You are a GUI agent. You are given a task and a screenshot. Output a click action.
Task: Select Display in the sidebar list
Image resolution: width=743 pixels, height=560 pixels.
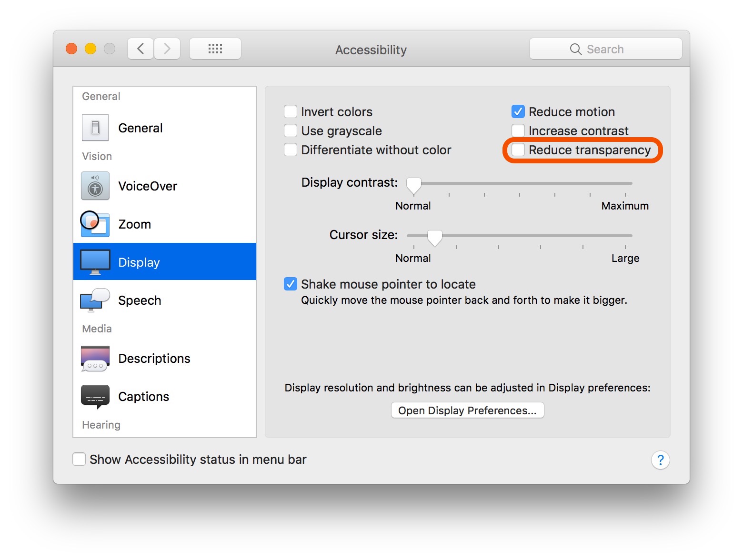coord(165,262)
